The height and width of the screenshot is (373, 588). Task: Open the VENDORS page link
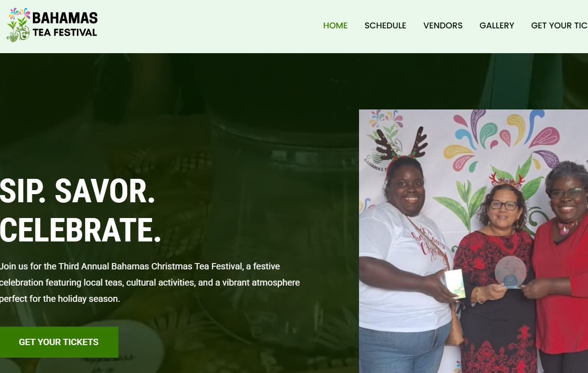tap(443, 26)
